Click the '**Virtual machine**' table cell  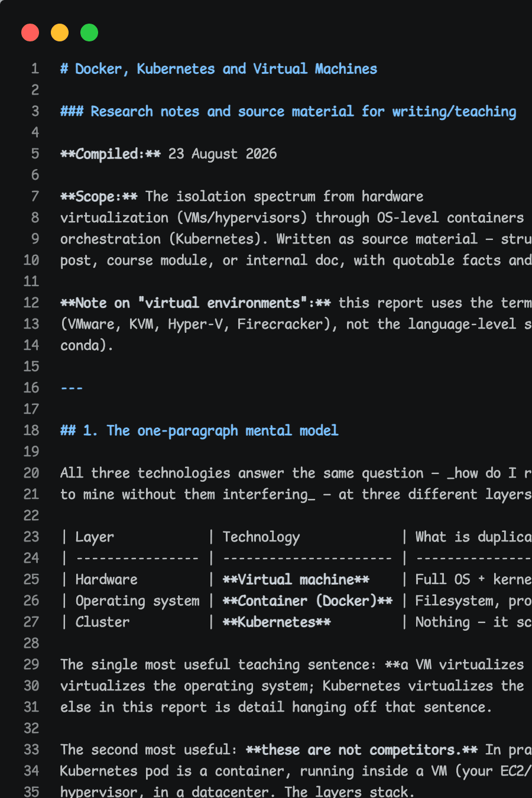tap(296, 579)
